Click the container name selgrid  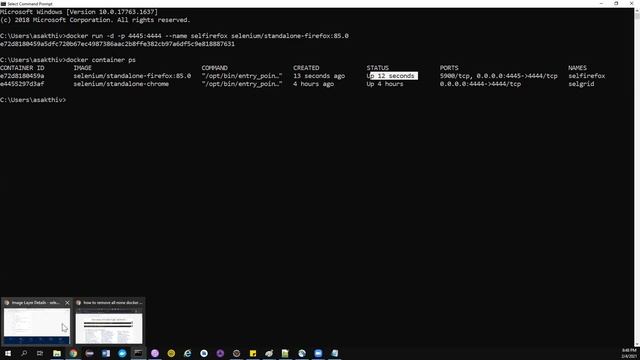(581, 84)
